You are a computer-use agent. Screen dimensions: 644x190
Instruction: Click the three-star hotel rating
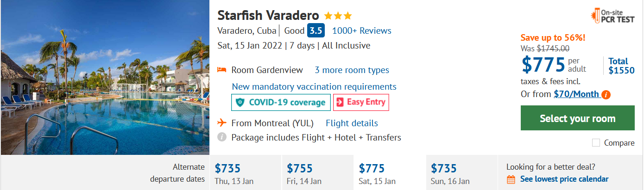[338, 16]
